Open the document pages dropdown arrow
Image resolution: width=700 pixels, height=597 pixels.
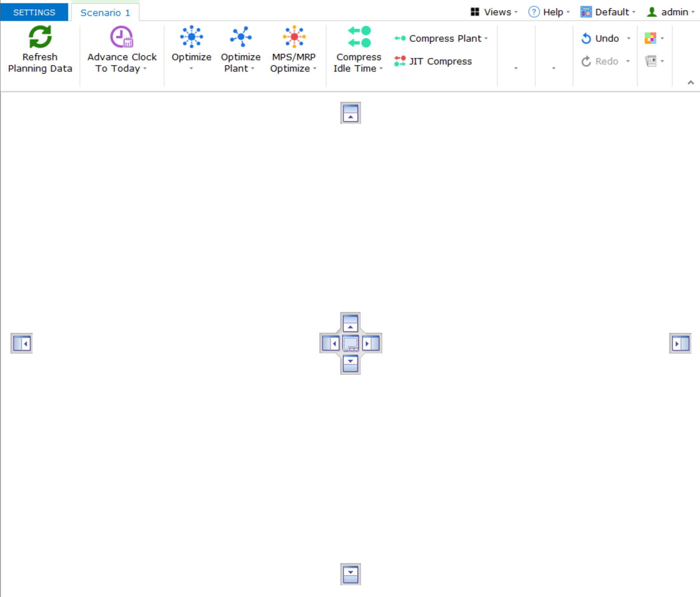point(662,61)
